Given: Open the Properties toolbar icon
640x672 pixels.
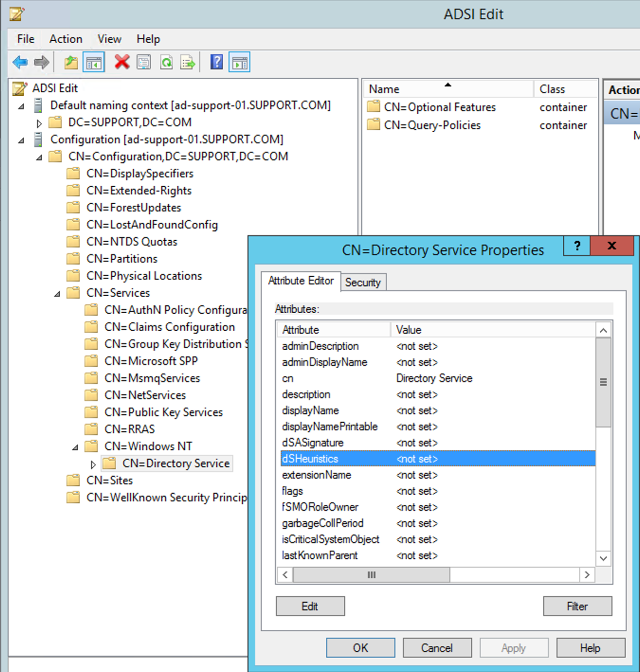Looking at the screenshot, I should point(144,62).
